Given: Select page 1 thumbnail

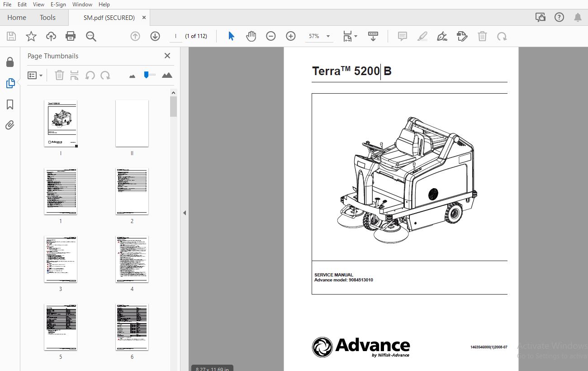Looking at the screenshot, I should click(61, 191).
